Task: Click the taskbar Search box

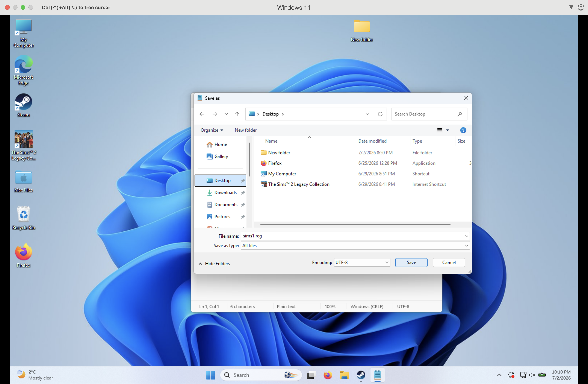Action: pyautogui.click(x=261, y=375)
